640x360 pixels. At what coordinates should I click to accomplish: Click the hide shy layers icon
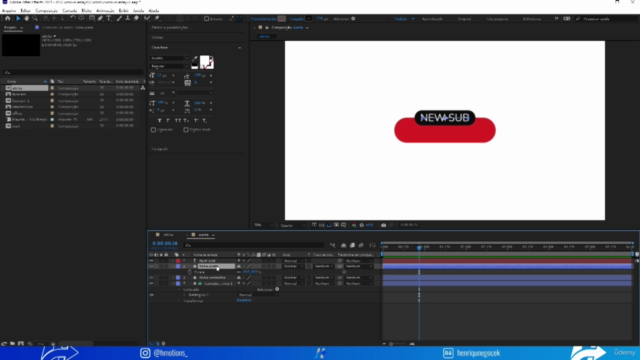point(343,245)
